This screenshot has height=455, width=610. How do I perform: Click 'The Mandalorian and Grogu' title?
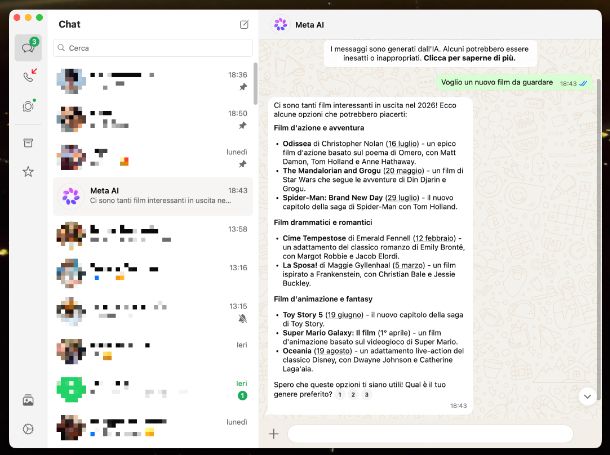pos(332,171)
